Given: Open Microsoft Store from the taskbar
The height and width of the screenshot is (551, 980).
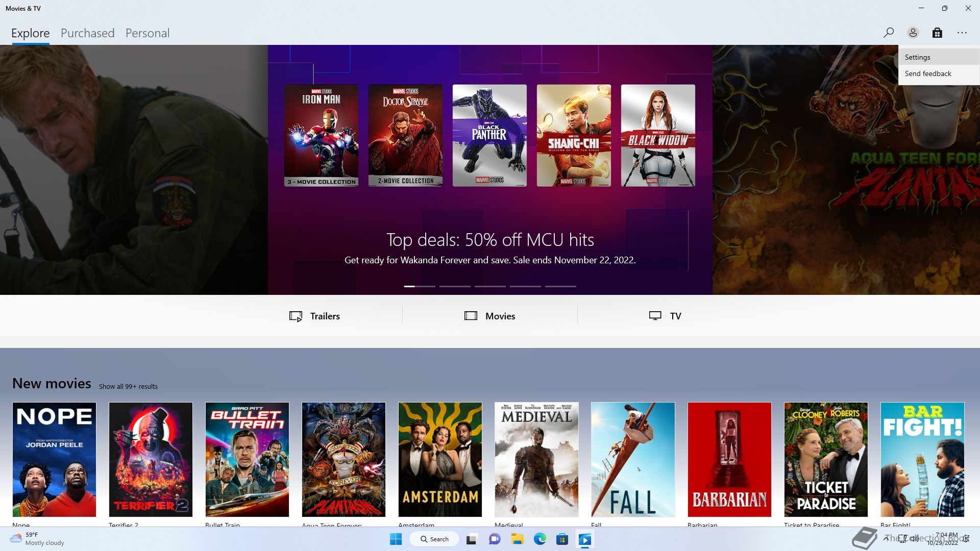Looking at the screenshot, I should [x=562, y=539].
